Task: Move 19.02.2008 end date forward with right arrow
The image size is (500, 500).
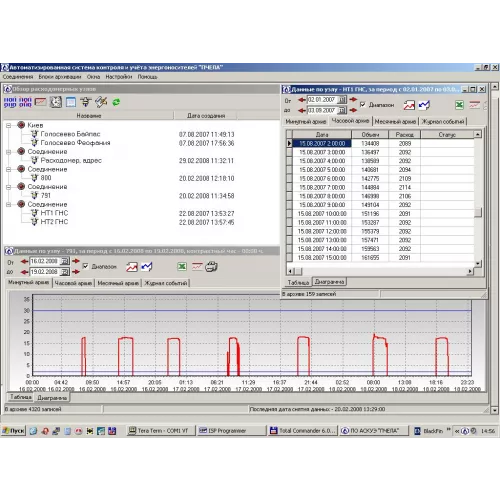Action: (76, 272)
